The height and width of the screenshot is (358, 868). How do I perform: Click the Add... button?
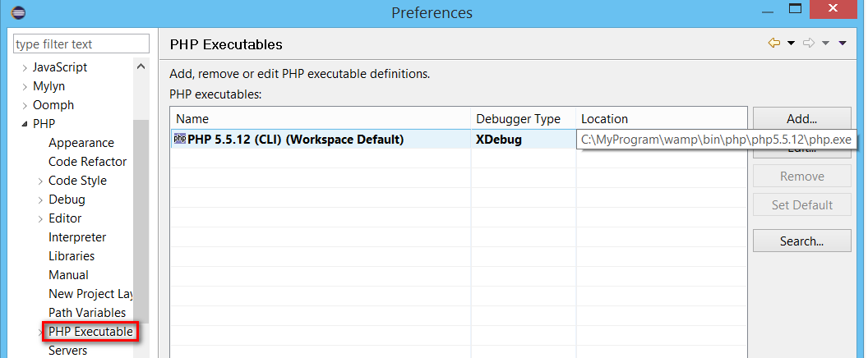pyautogui.click(x=801, y=118)
